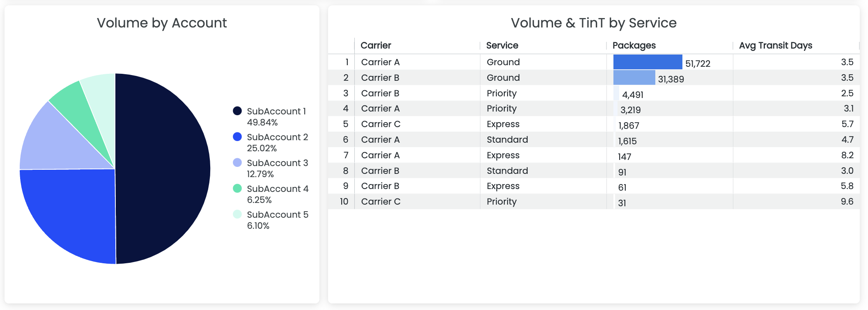Select row 3 Carrier B Priority
Viewport: 868px width, 310px height.
click(594, 93)
